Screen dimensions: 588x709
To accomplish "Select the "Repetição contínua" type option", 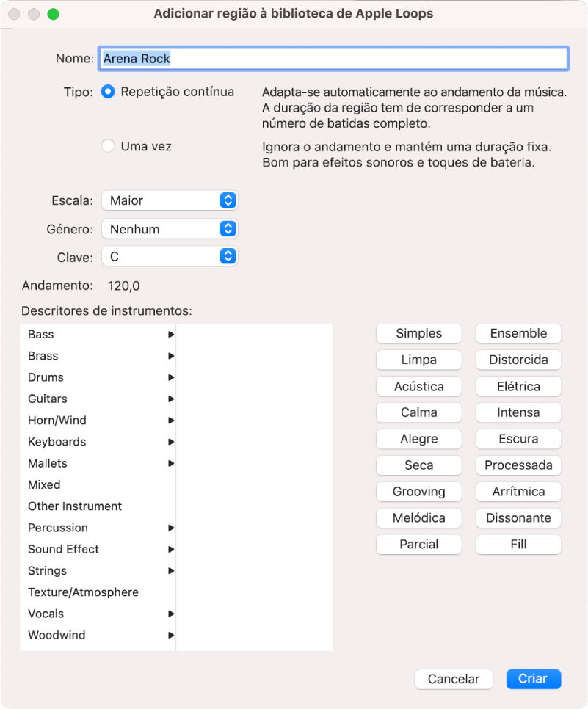I will click(108, 92).
